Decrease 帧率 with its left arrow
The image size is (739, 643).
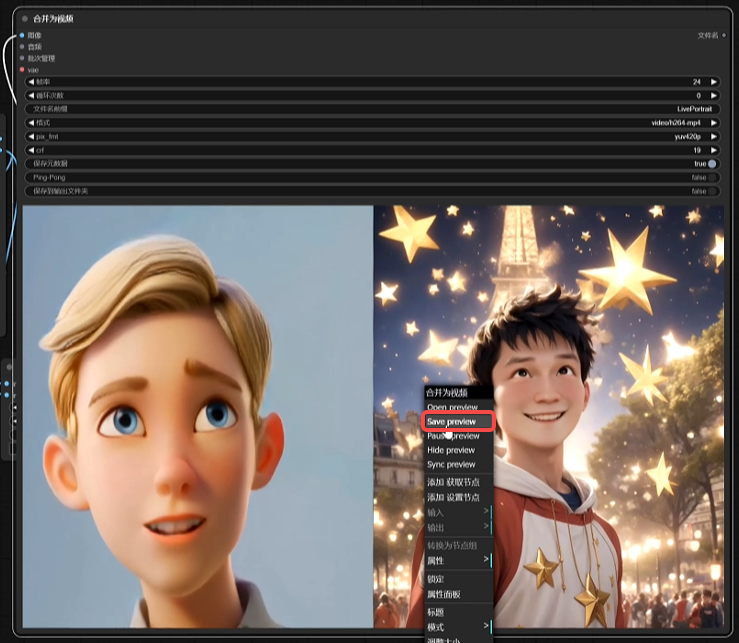tap(31, 82)
